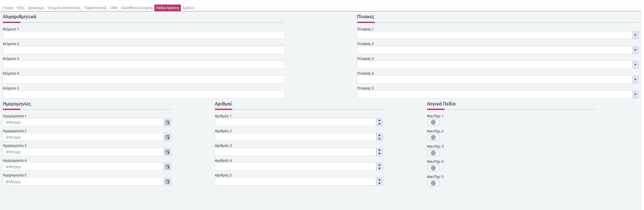Enable the Ναι/Όχι 3 switch
Image resolution: width=644 pixels, height=210 pixels.
click(x=433, y=153)
